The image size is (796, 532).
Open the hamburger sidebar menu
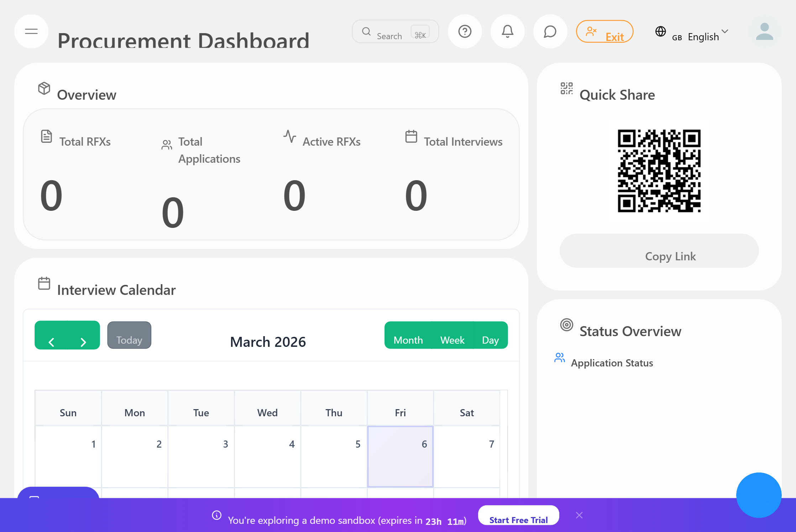point(31,31)
